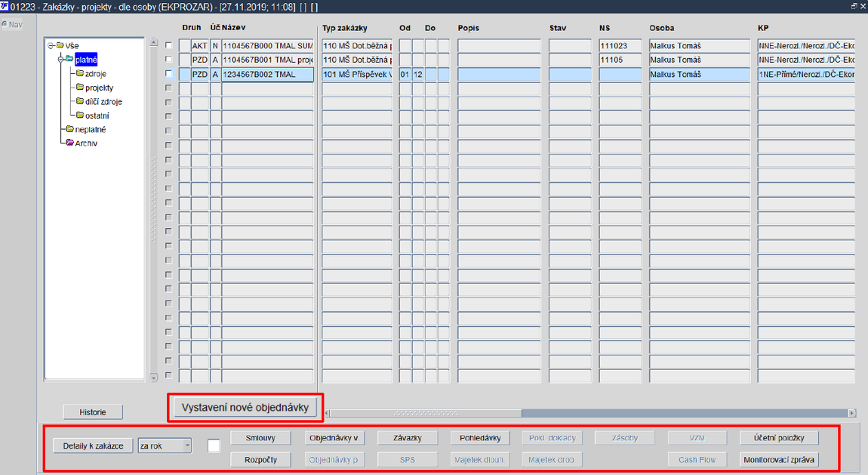Check the box for the AKT 1104567B000 row
Viewport: 868px width, 475px height.
point(169,45)
